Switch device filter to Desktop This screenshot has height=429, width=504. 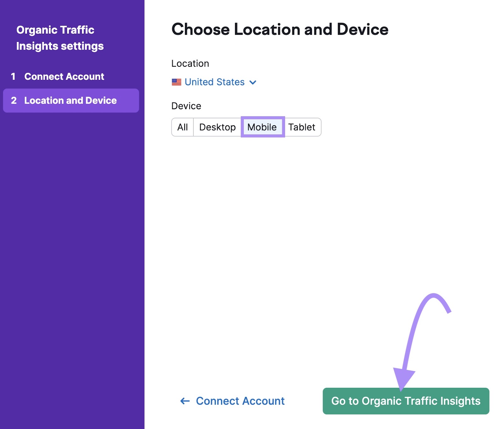pos(217,127)
